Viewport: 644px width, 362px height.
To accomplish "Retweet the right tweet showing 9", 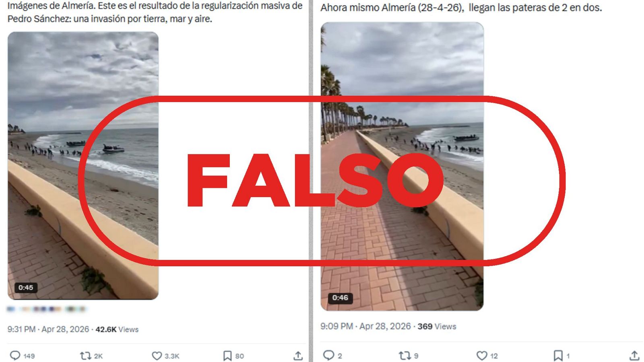I will tap(405, 355).
